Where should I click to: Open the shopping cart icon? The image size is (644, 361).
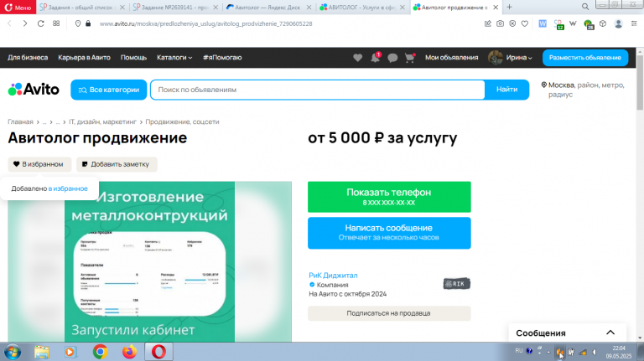pyautogui.click(x=410, y=58)
